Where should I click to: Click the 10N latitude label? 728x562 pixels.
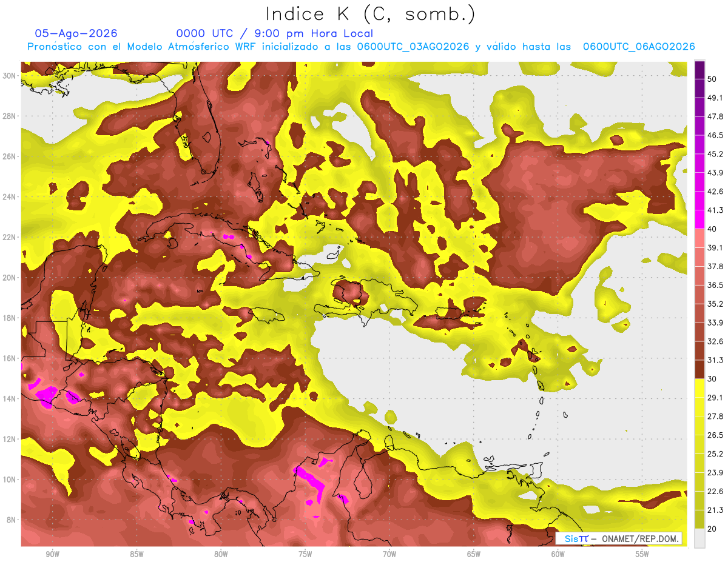pos(10,479)
